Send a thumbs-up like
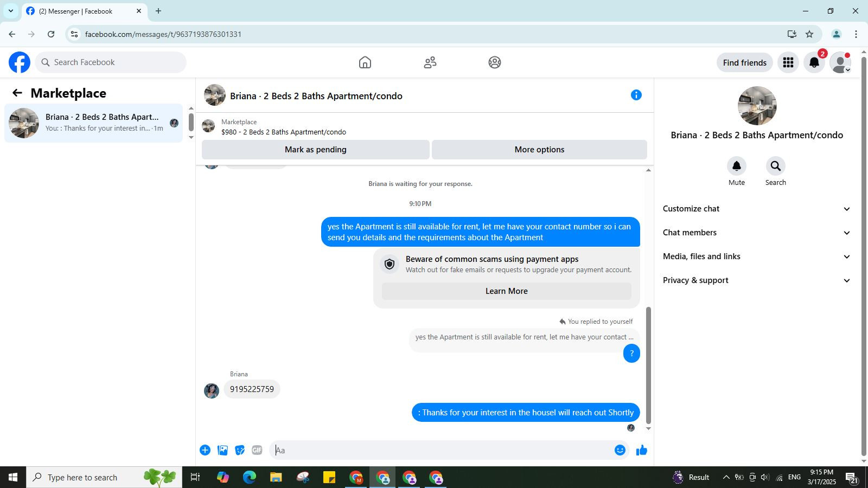The height and width of the screenshot is (488, 868). (642, 450)
